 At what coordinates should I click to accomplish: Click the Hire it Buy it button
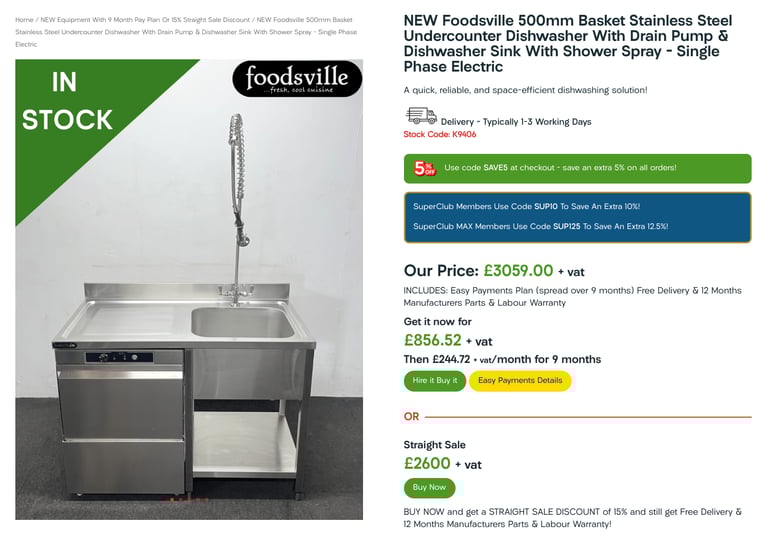[435, 381]
